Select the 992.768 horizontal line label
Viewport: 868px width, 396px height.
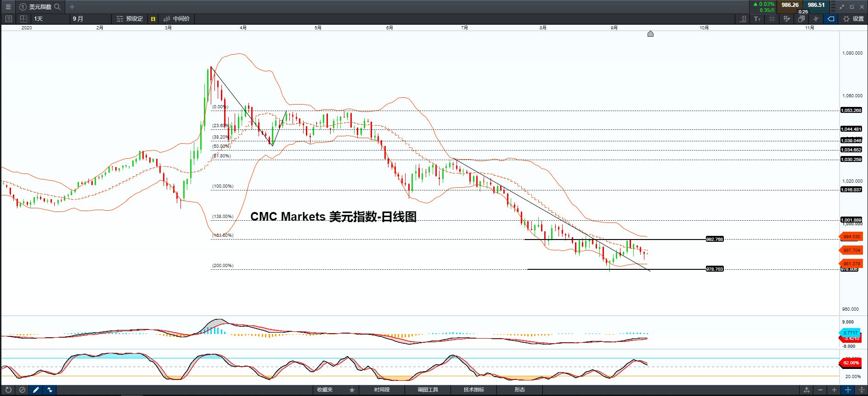point(715,239)
